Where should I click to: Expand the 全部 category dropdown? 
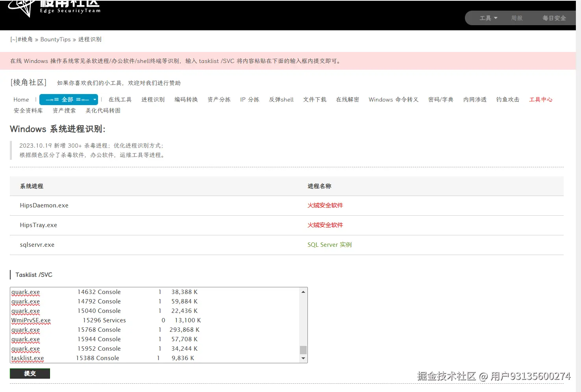point(68,100)
